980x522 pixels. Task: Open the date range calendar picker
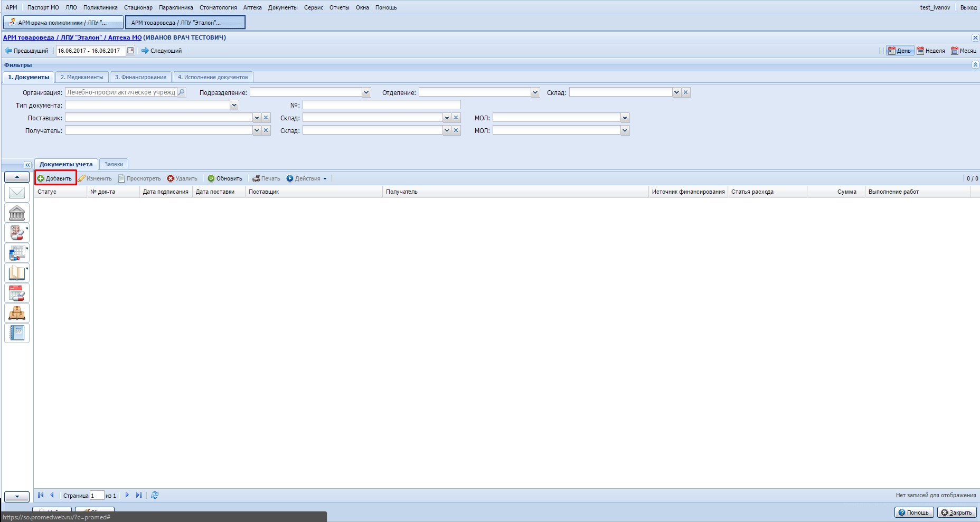click(x=130, y=51)
